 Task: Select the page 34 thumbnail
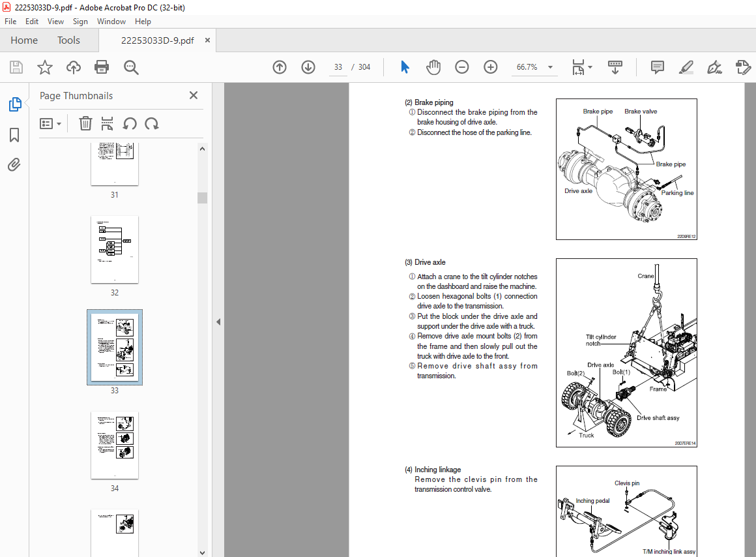pyautogui.click(x=115, y=445)
